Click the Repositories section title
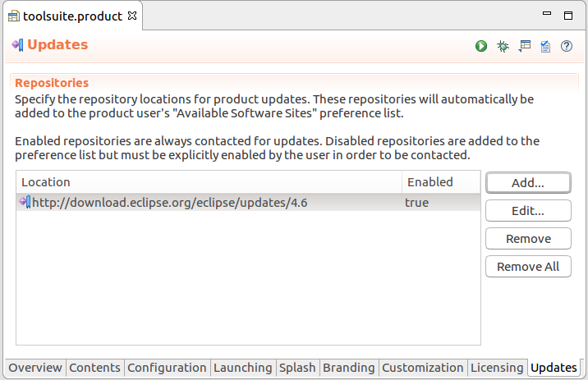588x380 pixels. (52, 83)
